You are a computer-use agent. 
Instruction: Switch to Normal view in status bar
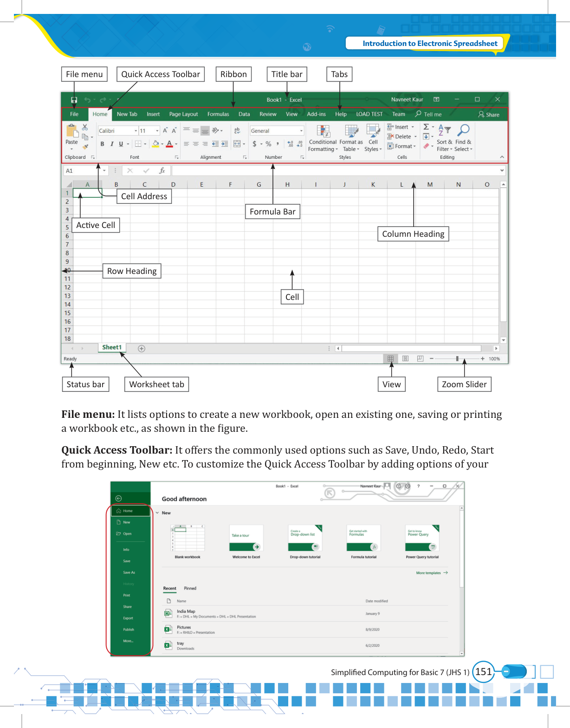(390, 359)
